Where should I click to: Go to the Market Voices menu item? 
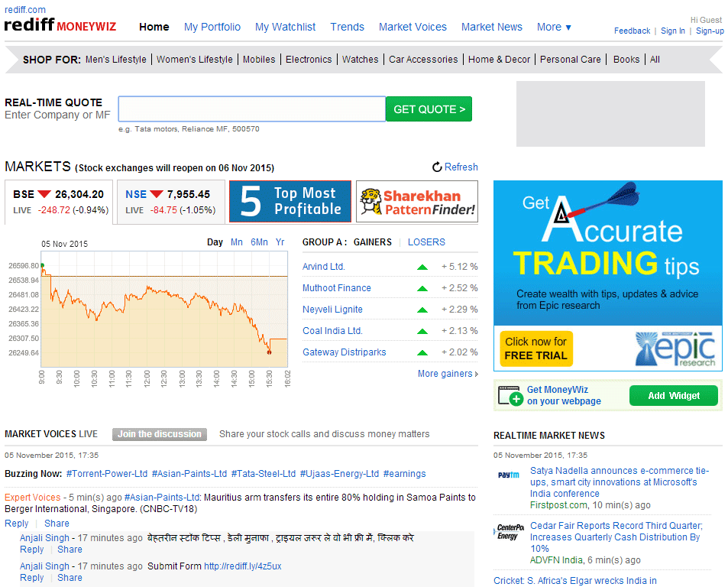coord(413,27)
